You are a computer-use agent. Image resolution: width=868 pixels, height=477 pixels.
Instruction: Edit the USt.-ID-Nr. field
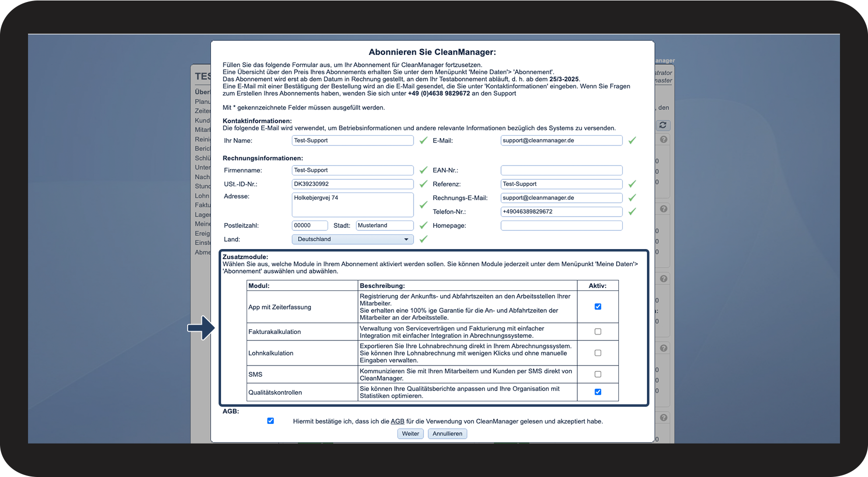(353, 184)
